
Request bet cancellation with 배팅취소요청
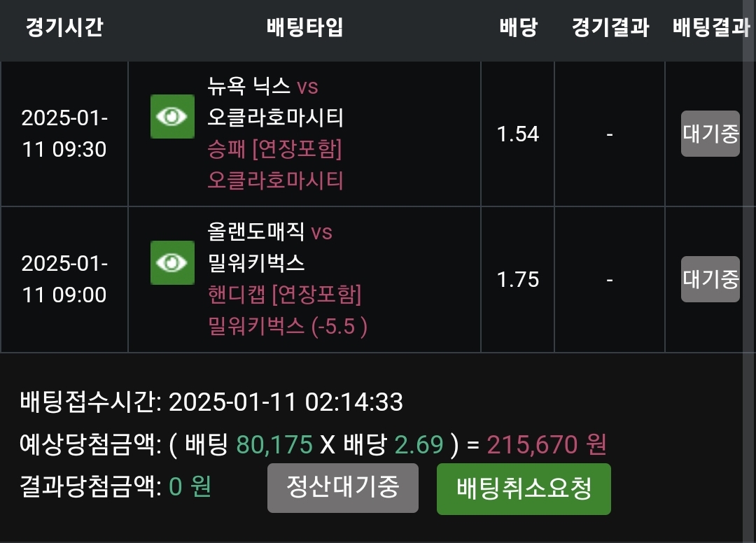coord(524,488)
